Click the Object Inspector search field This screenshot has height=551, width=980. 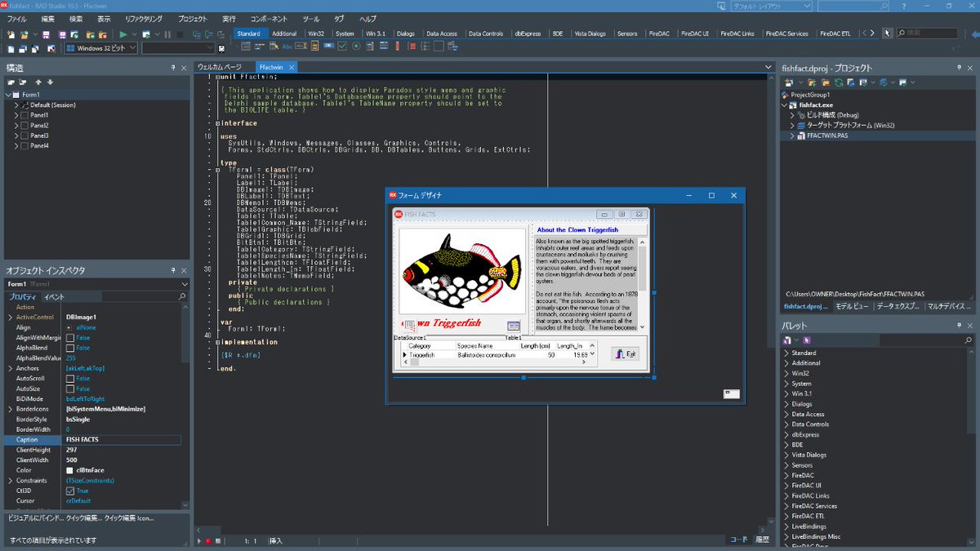click(138, 294)
